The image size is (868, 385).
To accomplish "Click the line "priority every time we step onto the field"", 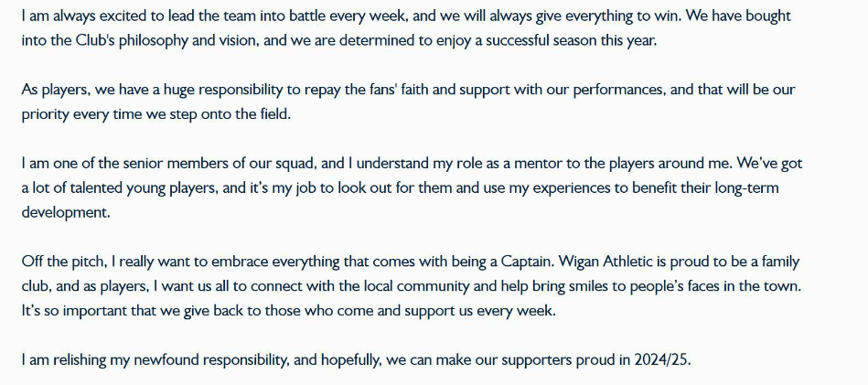I will coord(155,114).
